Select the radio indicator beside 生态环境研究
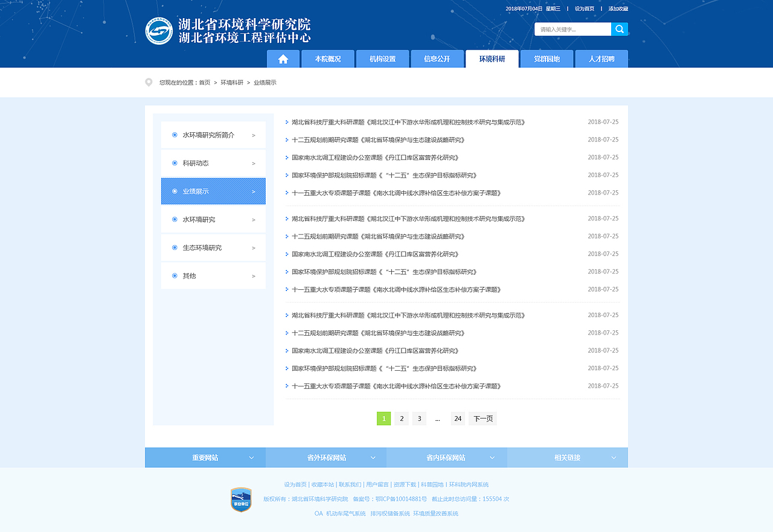This screenshot has width=773, height=532. click(x=174, y=247)
